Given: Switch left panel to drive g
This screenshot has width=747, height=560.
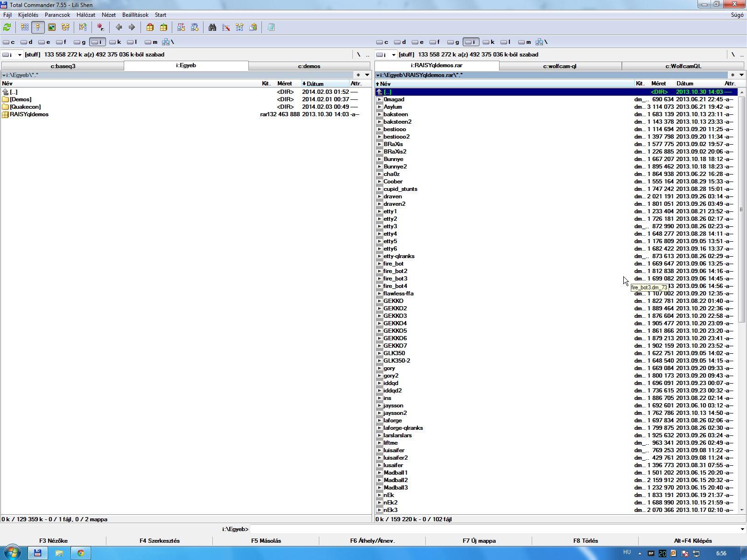Looking at the screenshot, I should pos(80,42).
